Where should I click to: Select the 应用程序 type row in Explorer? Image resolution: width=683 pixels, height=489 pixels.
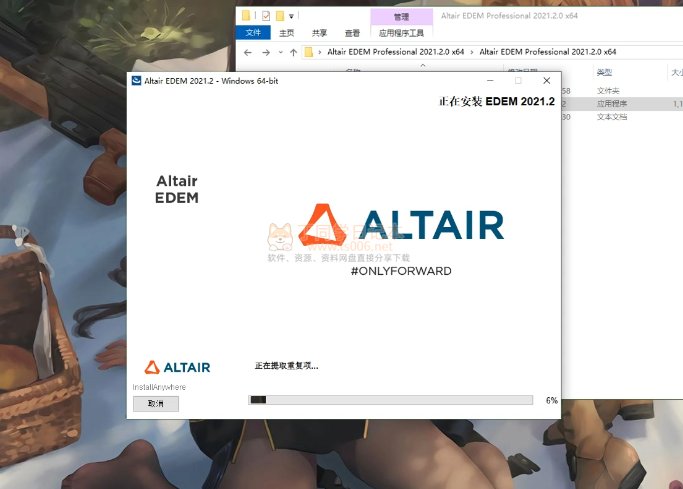pyautogui.click(x=612, y=104)
